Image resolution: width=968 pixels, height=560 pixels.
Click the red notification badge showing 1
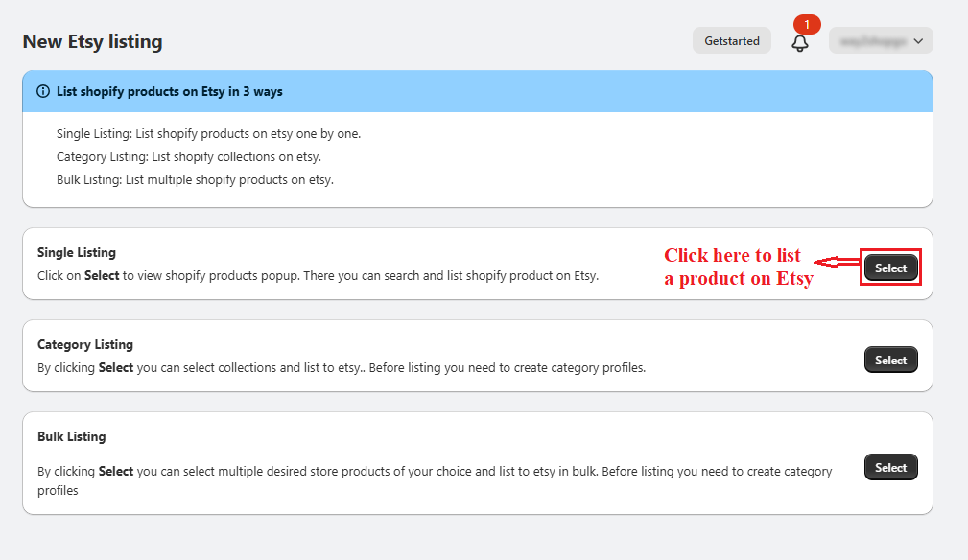pos(807,25)
